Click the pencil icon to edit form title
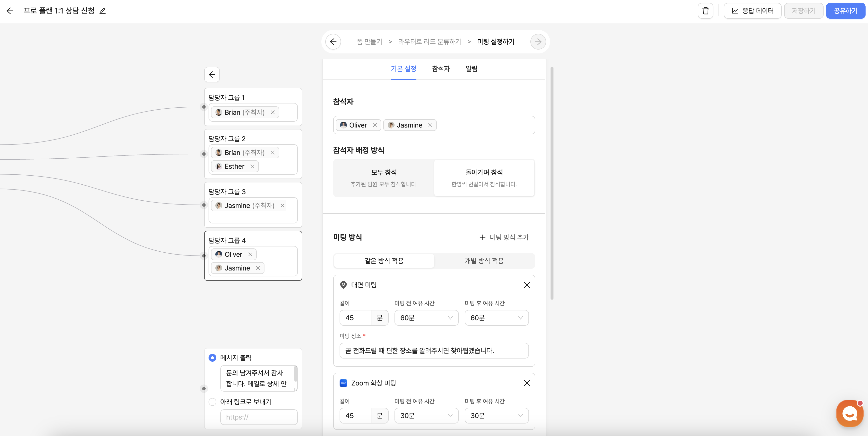The height and width of the screenshot is (436, 868). (103, 11)
